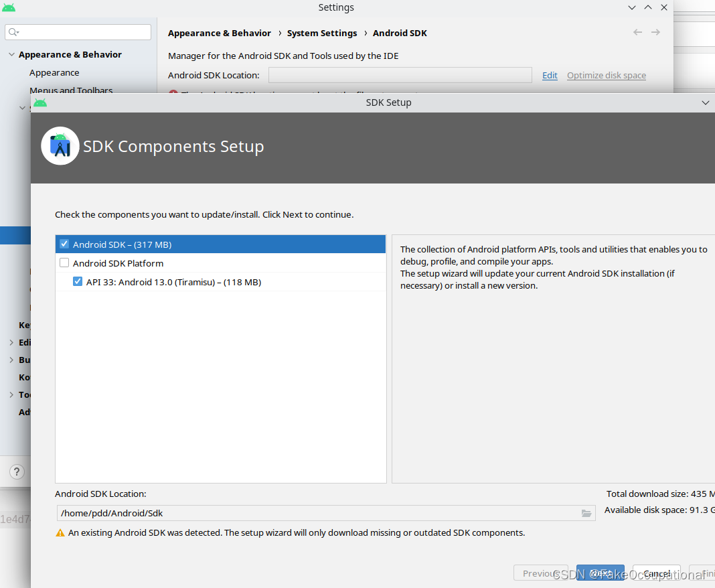Click the Edit link in Settings window

tap(550, 75)
